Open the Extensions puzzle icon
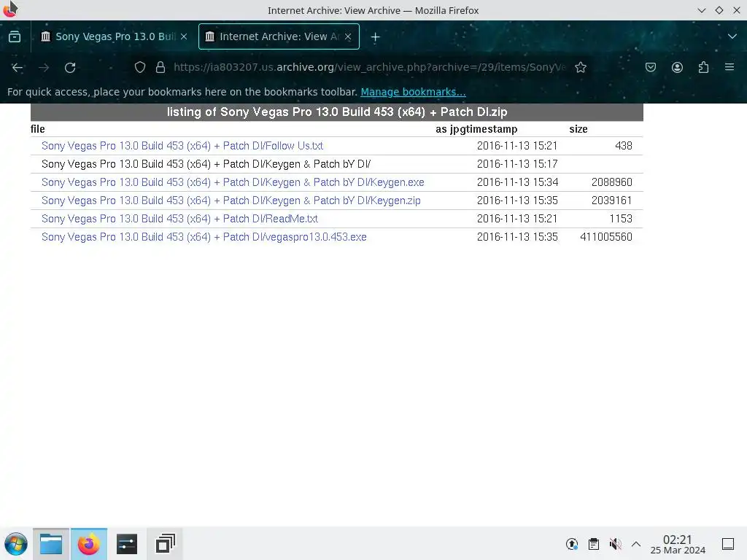Viewport: 747px width, 560px height. (x=704, y=68)
